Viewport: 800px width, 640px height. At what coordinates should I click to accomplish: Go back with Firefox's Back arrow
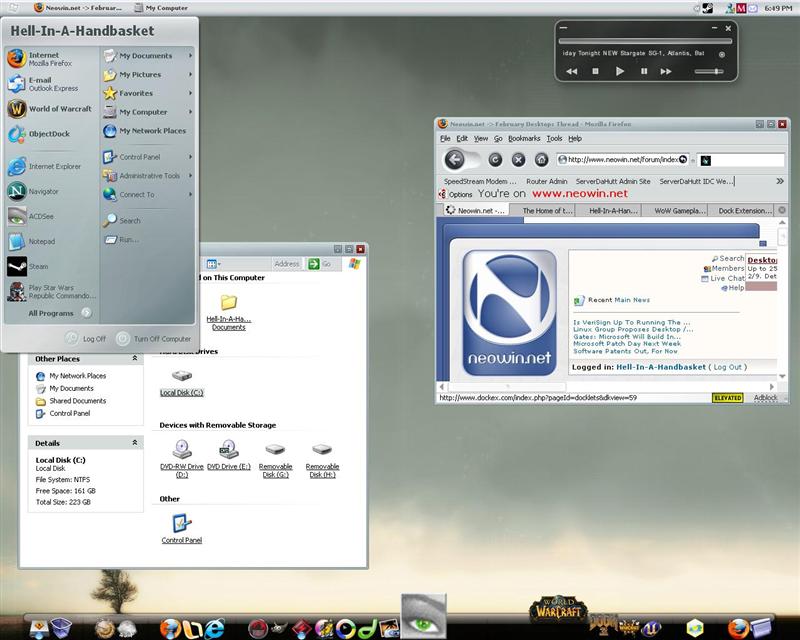455,159
